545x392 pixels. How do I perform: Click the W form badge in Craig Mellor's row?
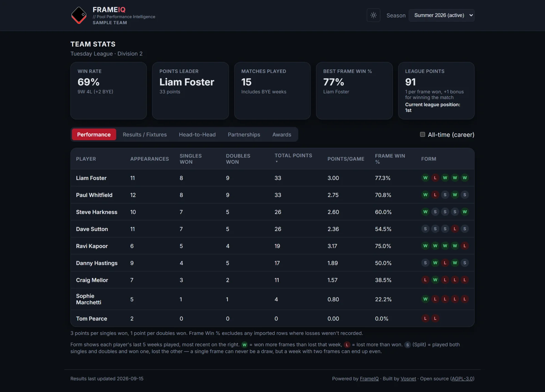tap(435, 280)
